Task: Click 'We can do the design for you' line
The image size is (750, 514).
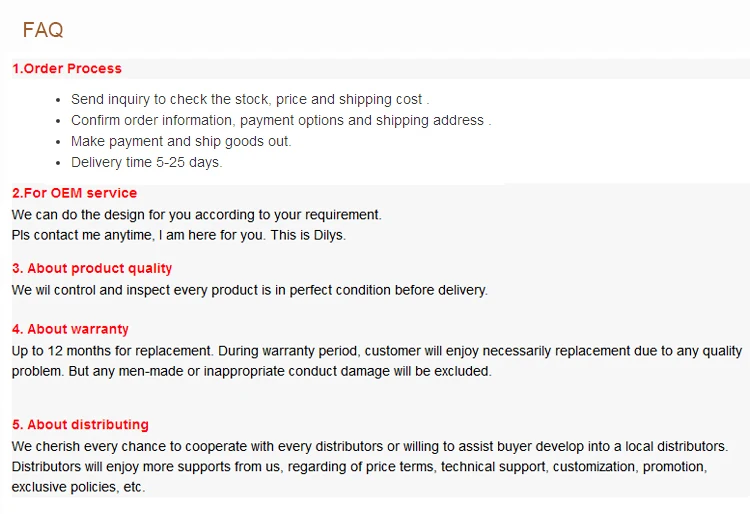Action: [x=197, y=215]
